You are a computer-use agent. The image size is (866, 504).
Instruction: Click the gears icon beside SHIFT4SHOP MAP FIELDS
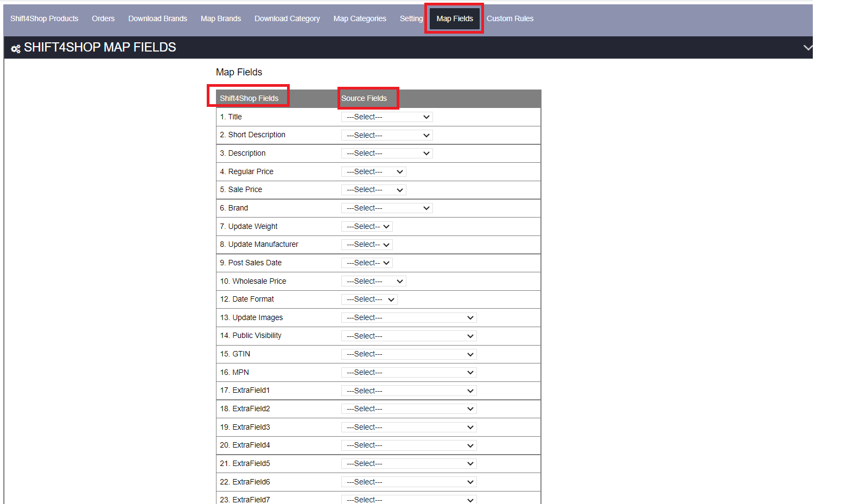click(x=16, y=49)
